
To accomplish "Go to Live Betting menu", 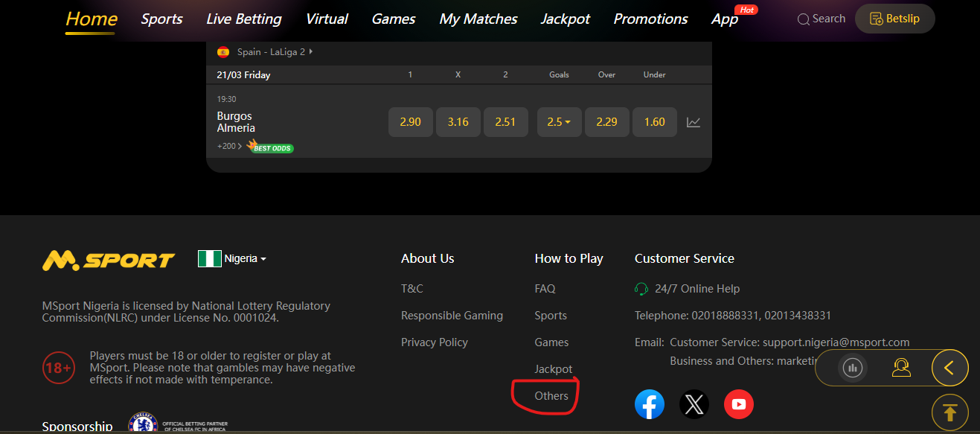I will [x=243, y=19].
